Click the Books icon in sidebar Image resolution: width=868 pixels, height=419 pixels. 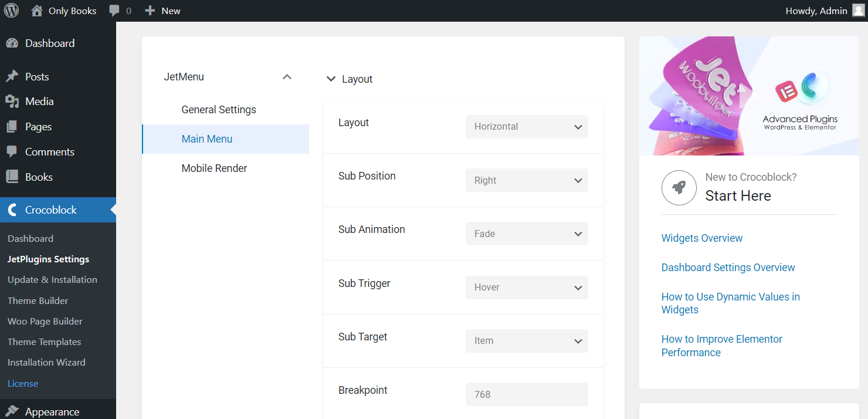12,177
